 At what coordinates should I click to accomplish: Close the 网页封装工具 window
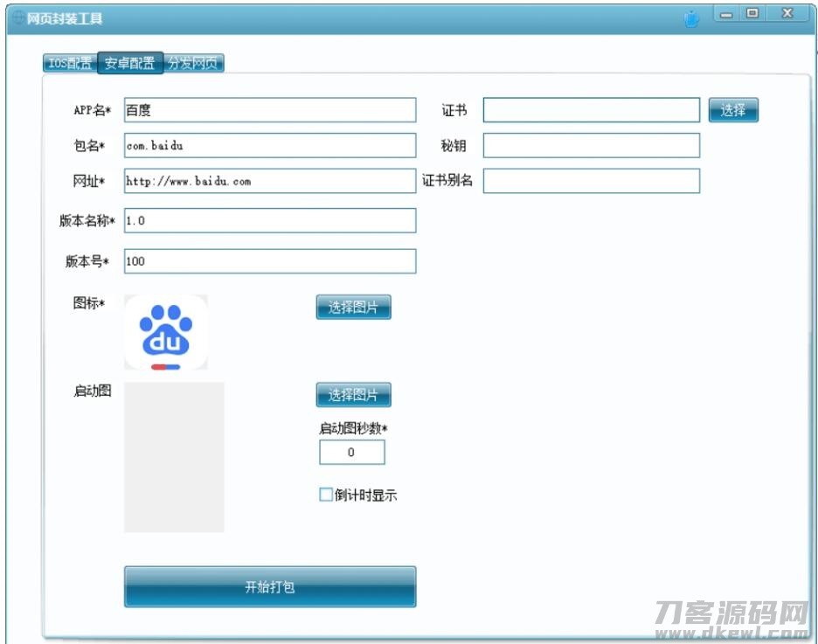[787, 14]
